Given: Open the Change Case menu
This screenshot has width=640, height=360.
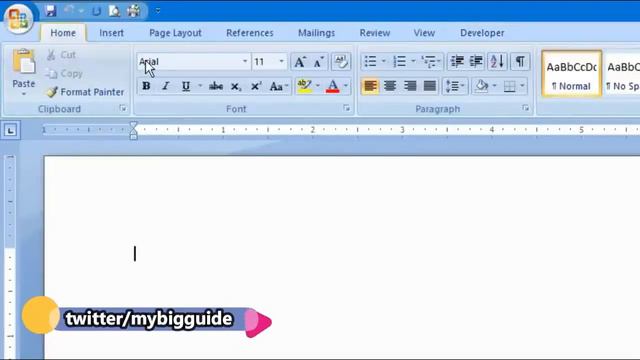Looking at the screenshot, I should (x=279, y=86).
